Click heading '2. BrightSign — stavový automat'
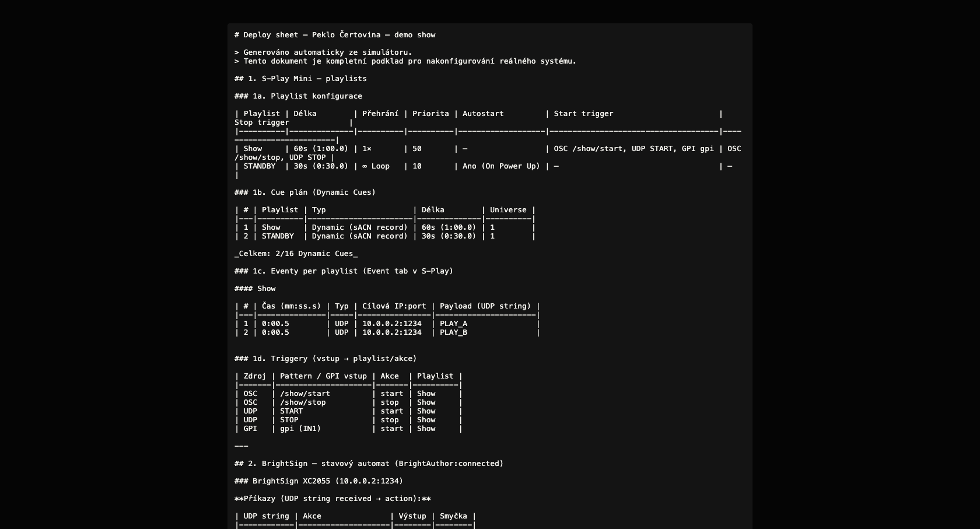 point(369,464)
